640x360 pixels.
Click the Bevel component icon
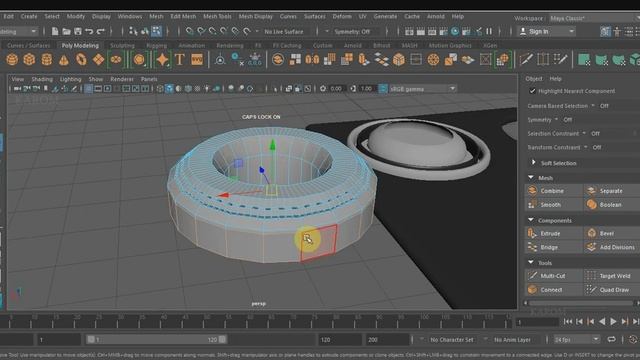point(591,233)
